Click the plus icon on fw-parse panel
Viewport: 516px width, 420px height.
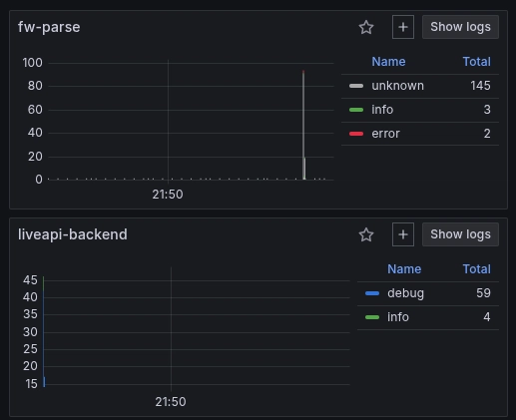click(x=403, y=27)
